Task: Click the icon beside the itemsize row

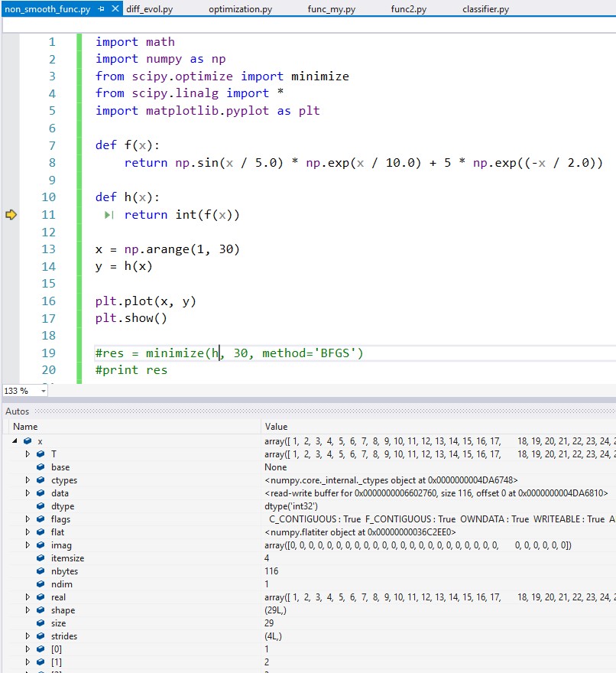Action: [41, 558]
